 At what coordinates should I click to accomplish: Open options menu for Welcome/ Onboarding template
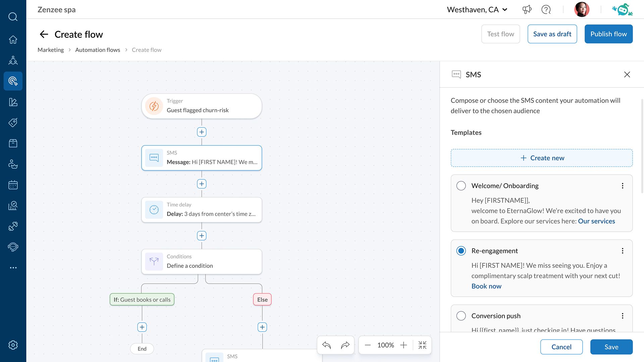tap(623, 186)
